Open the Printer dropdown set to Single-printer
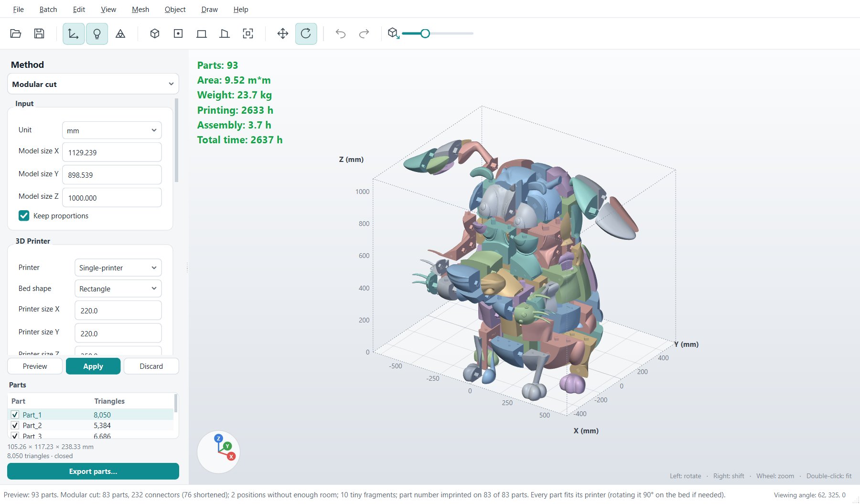The height and width of the screenshot is (504, 860). (118, 268)
